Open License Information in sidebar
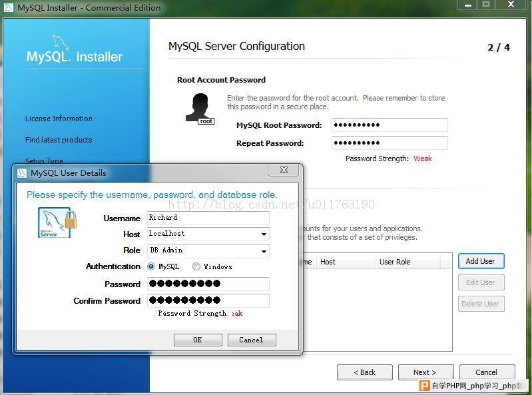This screenshot has width=532, height=395. coord(59,119)
